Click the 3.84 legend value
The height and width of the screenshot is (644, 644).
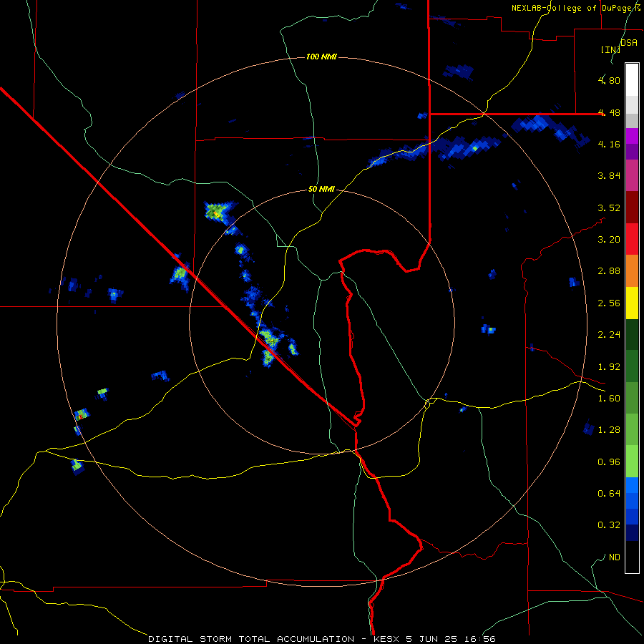pos(609,176)
